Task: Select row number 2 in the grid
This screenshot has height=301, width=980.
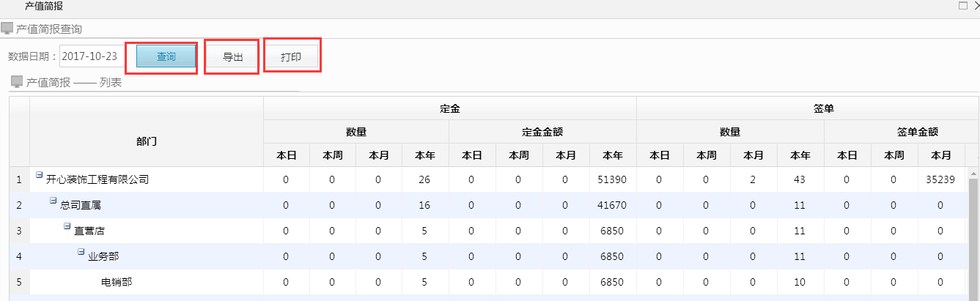Action: 19,205
